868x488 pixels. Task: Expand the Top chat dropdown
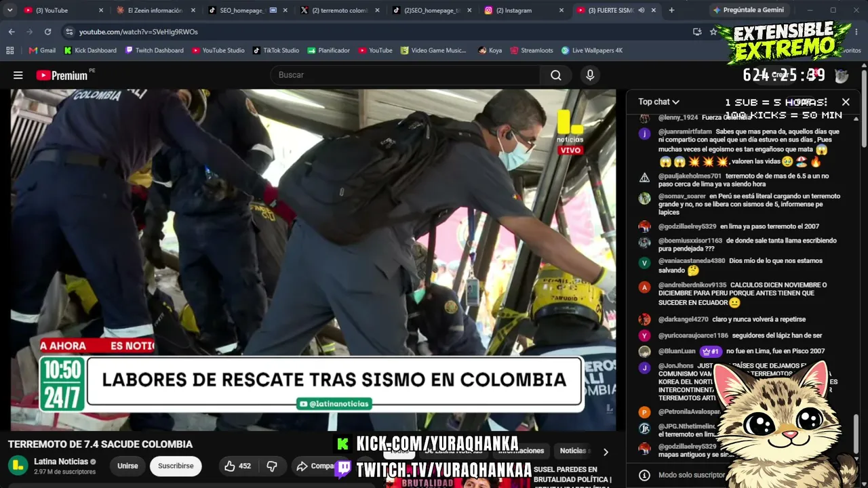658,102
